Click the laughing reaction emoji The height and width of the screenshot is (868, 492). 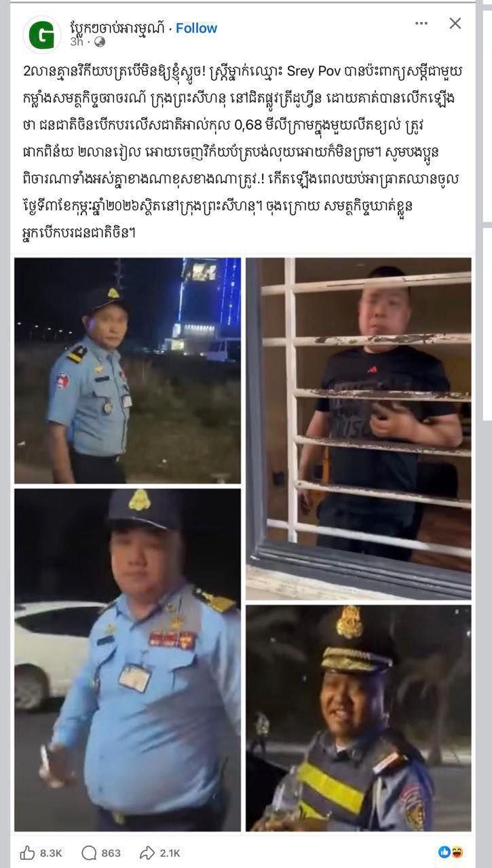click(x=457, y=852)
